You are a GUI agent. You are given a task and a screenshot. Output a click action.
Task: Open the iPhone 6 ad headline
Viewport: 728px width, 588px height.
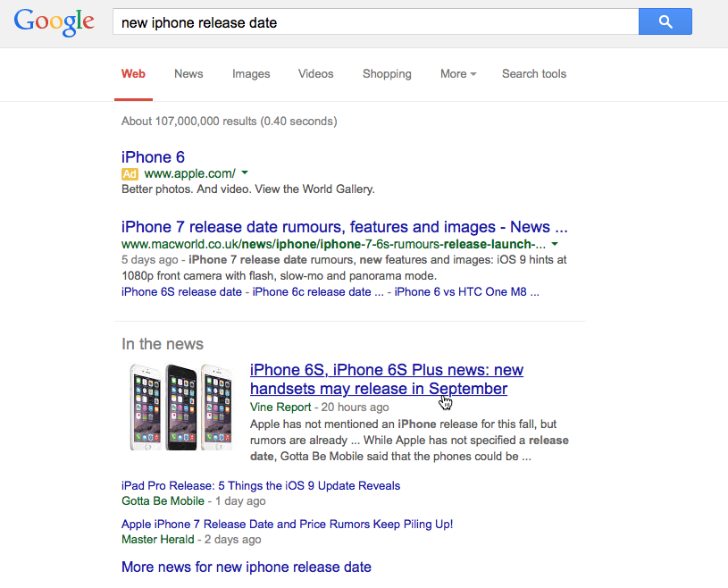[153, 156]
